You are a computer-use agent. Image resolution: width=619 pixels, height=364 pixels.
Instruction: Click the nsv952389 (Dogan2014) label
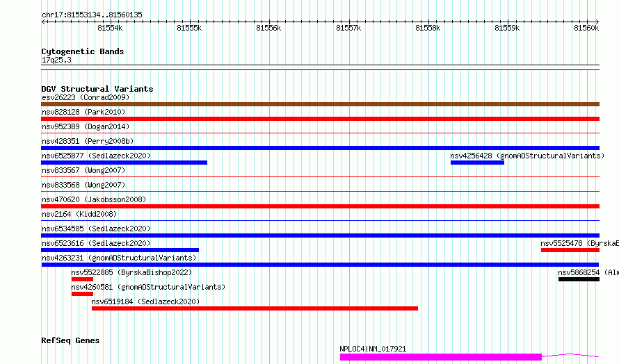[86, 126]
